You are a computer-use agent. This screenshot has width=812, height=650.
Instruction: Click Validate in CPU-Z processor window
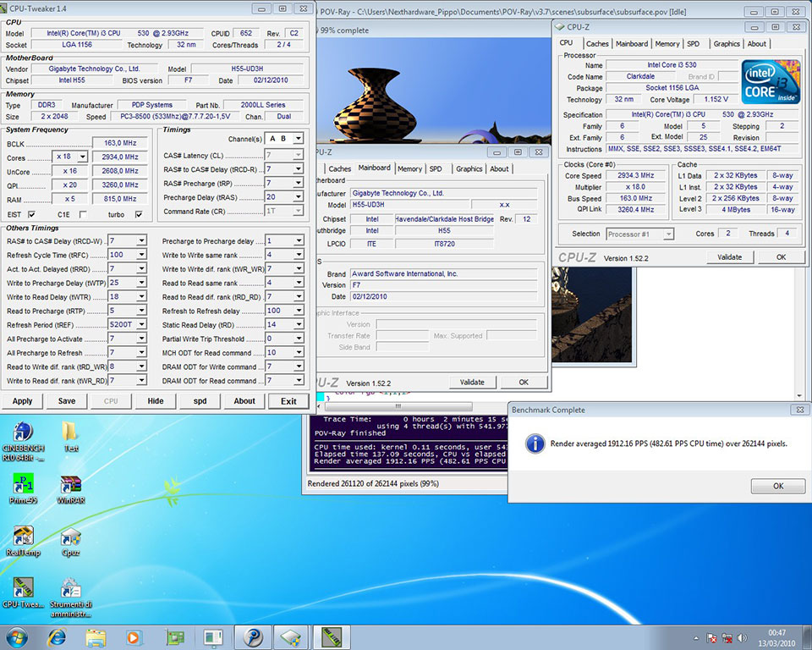point(730,257)
